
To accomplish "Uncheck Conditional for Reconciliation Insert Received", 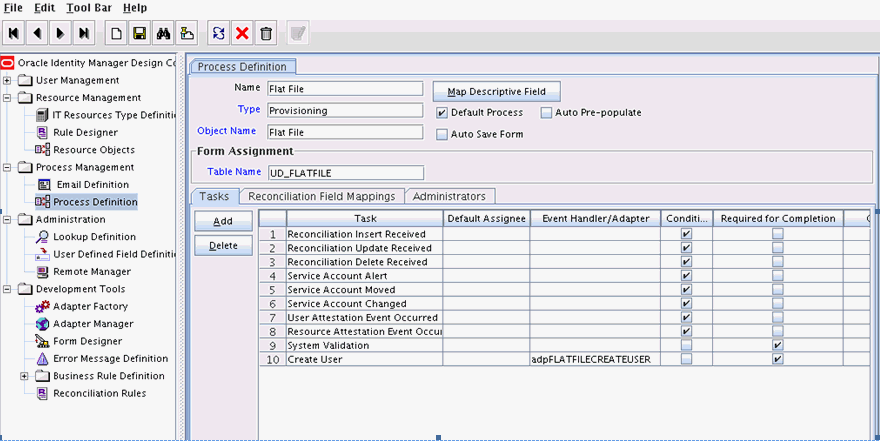I will point(686,234).
